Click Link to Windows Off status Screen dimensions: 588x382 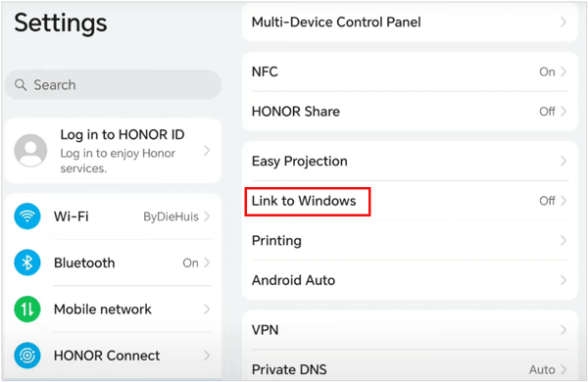coord(547,201)
